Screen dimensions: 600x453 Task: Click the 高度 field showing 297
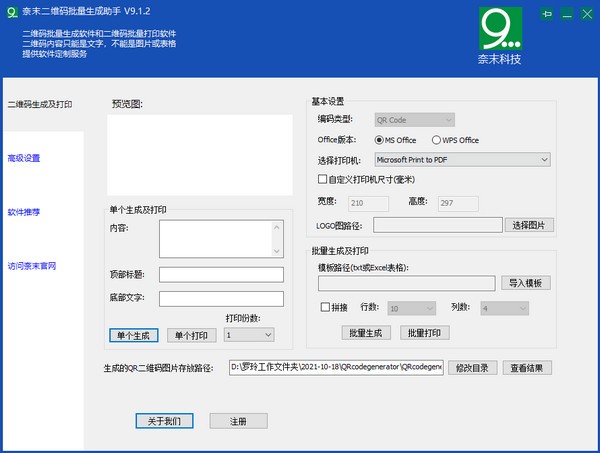click(458, 203)
